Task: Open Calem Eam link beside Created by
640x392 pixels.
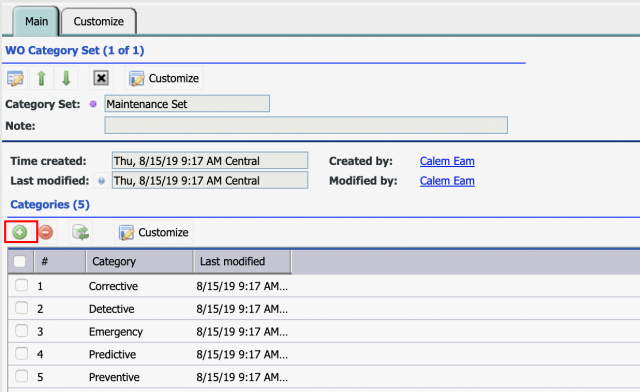Action: 447,161
